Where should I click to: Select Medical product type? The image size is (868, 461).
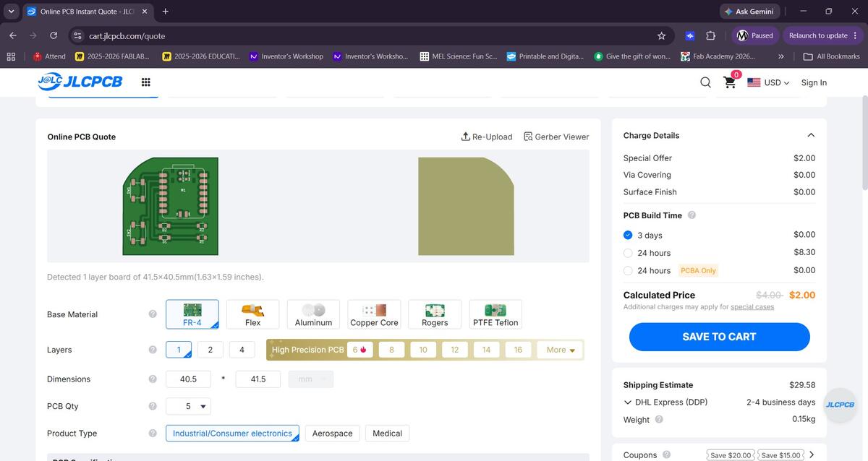(387, 434)
